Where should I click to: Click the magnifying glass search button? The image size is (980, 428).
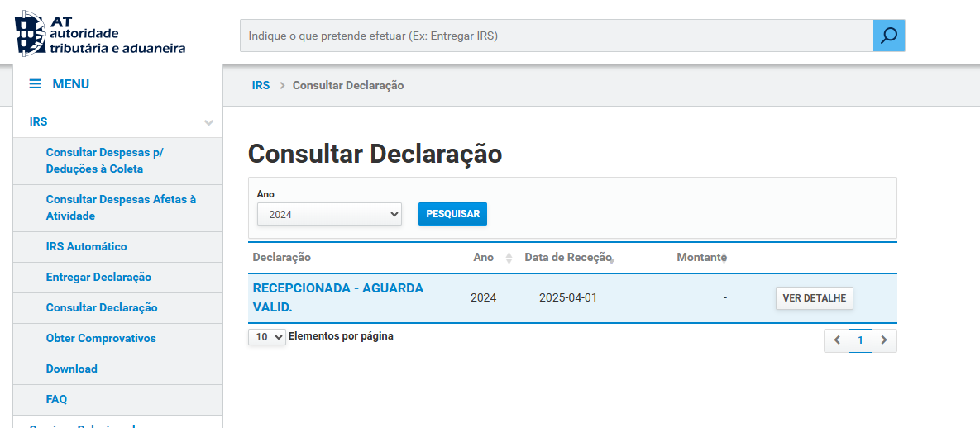pyautogui.click(x=889, y=36)
